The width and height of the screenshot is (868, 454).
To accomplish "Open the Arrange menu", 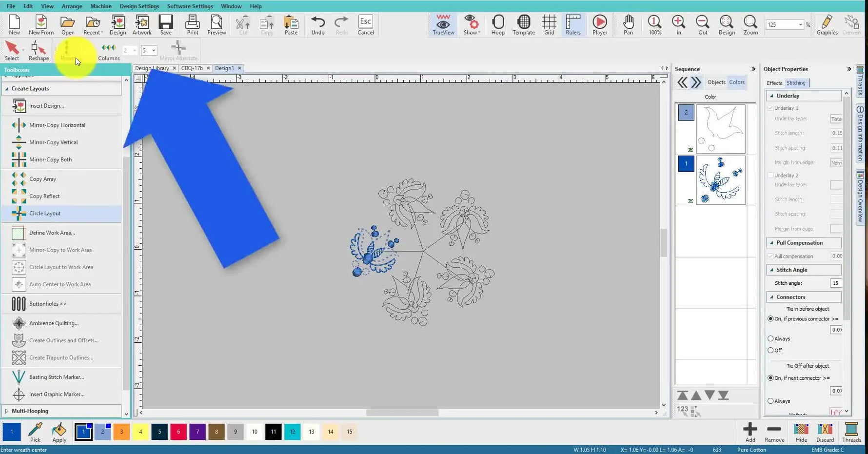I will click(x=72, y=6).
